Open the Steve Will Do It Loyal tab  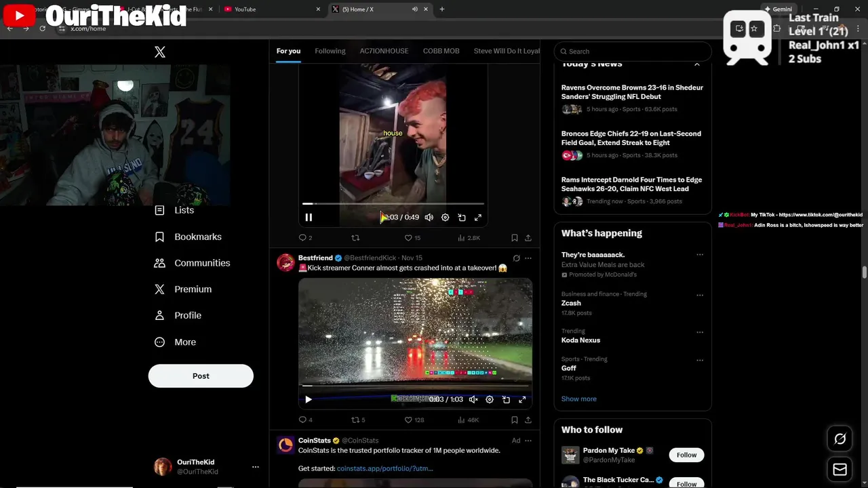click(x=507, y=51)
